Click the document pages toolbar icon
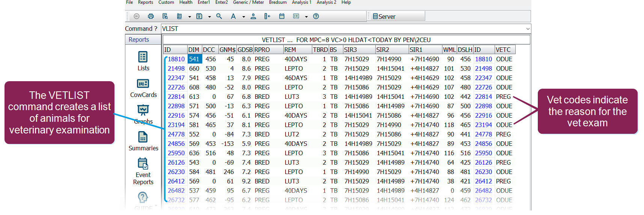Image resolution: width=644 pixels, height=215 pixels. [179, 16]
